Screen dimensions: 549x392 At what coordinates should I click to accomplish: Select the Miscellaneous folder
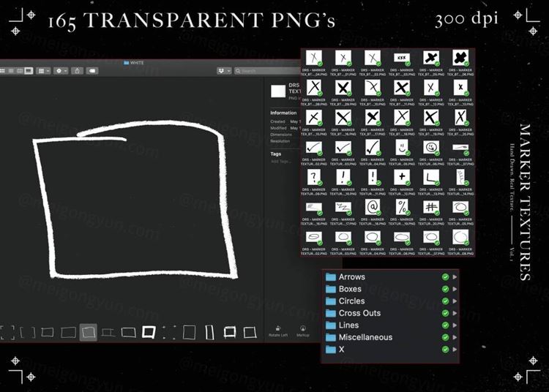(x=365, y=337)
